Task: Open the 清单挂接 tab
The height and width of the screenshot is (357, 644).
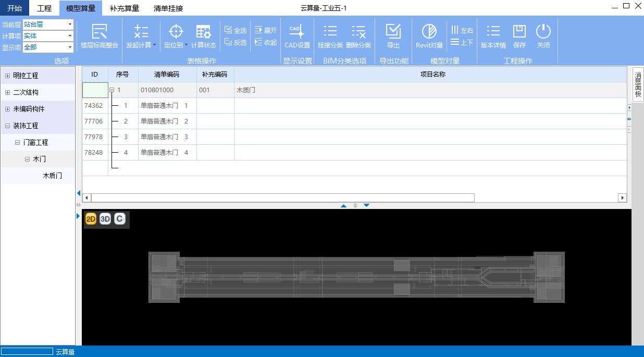Action: (168, 8)
